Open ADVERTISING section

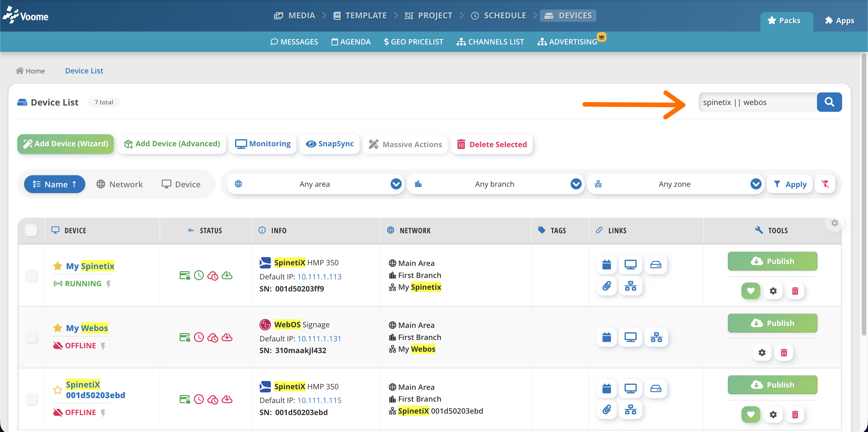coord(567,42)
